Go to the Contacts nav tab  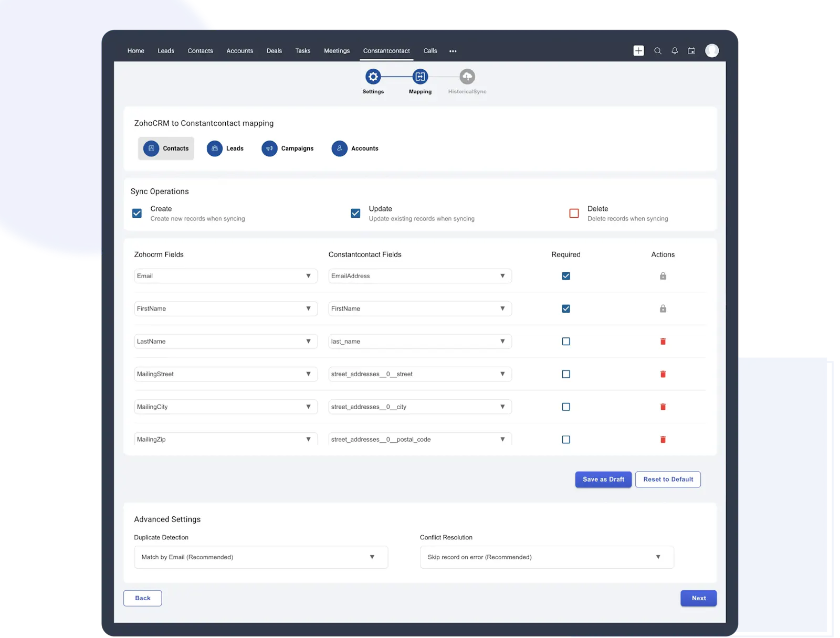(201, 51)
